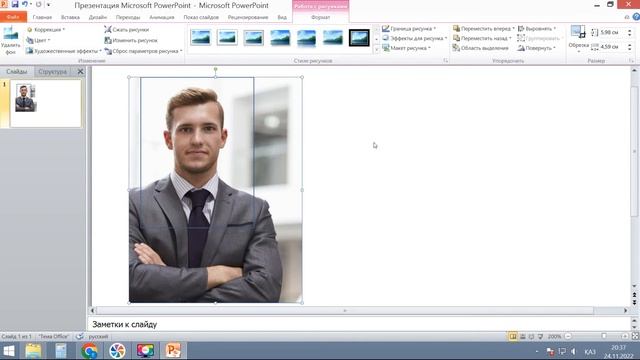Expand the picture styles gallery
Screen dimensions: 640x360
[376, 50]
